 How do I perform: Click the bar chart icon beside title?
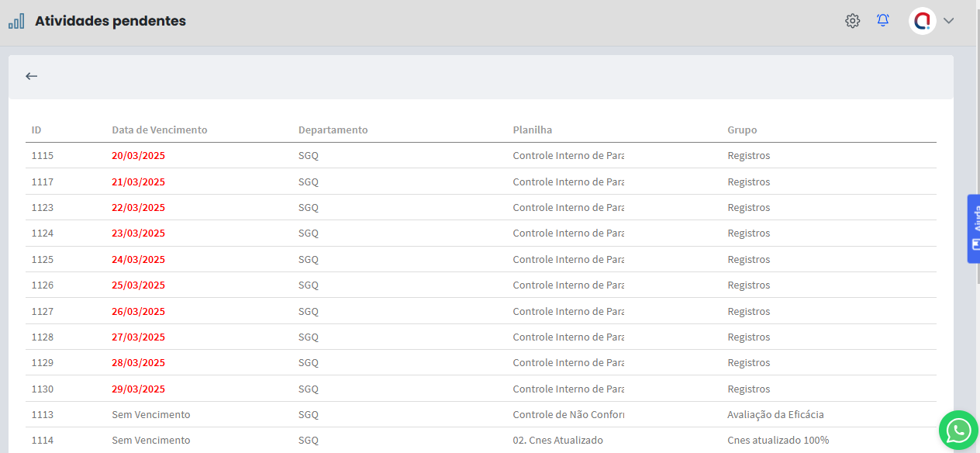point(16,21)
